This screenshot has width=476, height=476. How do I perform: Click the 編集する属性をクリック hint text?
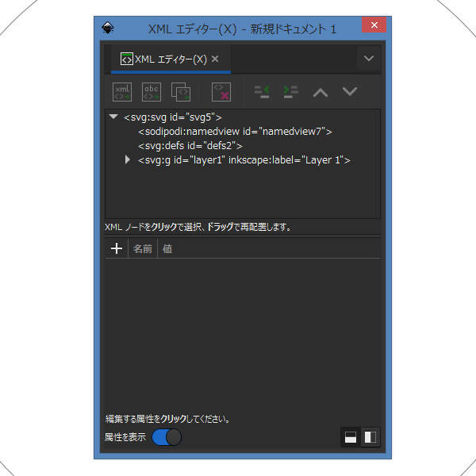(167, 419)
